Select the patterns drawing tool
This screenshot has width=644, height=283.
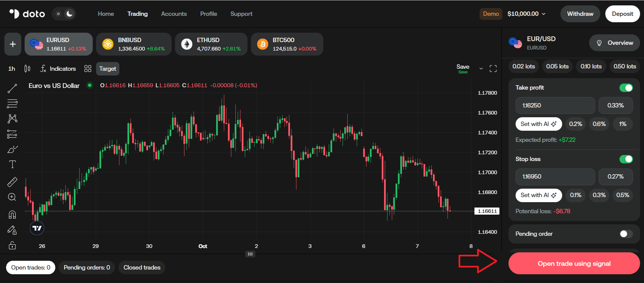[x=12, y=119]
